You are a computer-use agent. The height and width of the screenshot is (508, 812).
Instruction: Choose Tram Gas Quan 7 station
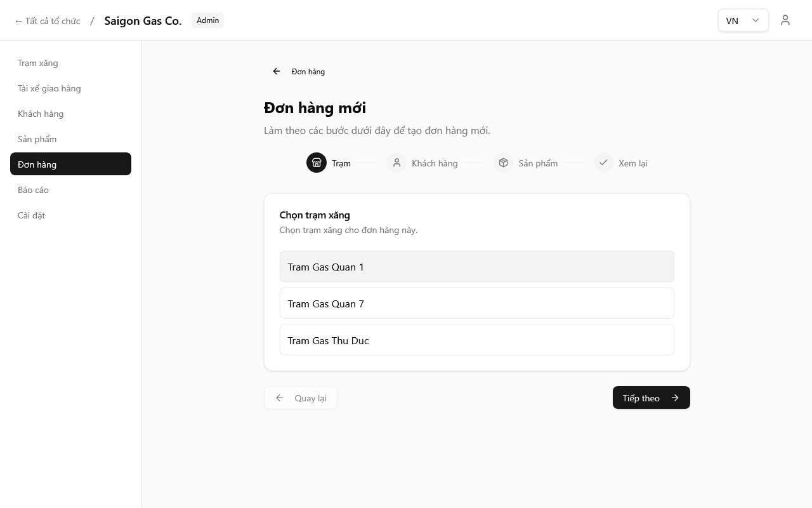click(x=476, y=304)
